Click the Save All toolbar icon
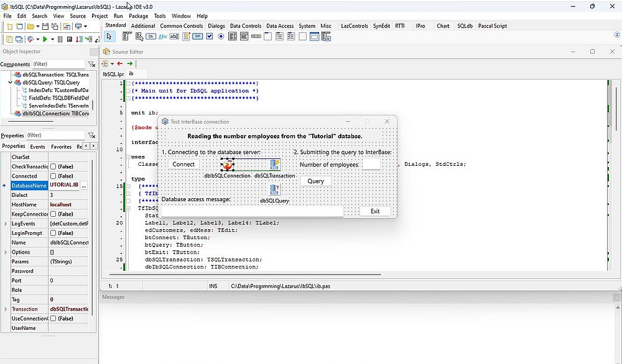Screen dimensions: 622x364 (x=55, y=27)
